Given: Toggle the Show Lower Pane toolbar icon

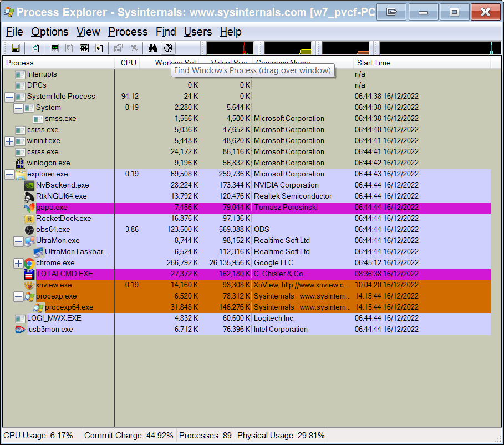Looking at the screenshot, I should [84, 48].
